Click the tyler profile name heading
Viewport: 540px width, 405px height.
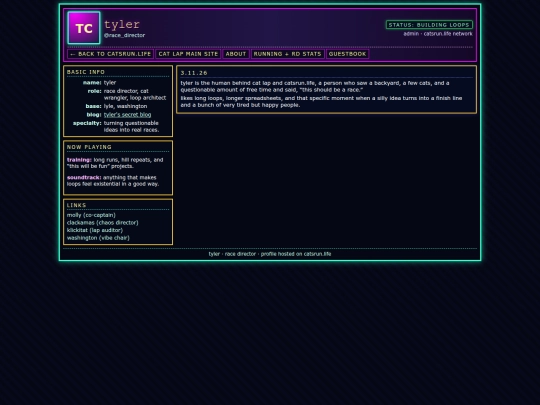[122, 24]
